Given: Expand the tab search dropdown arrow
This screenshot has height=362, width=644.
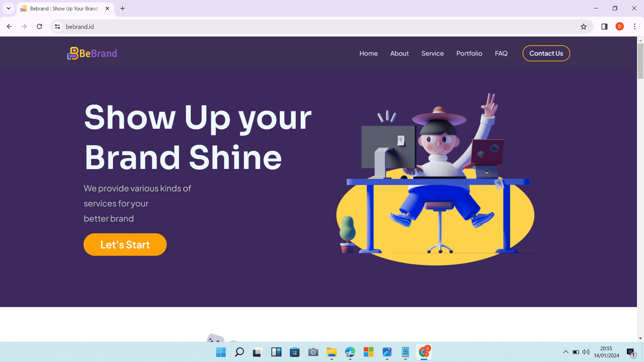Looking at the screenshot, I should 8,8.
